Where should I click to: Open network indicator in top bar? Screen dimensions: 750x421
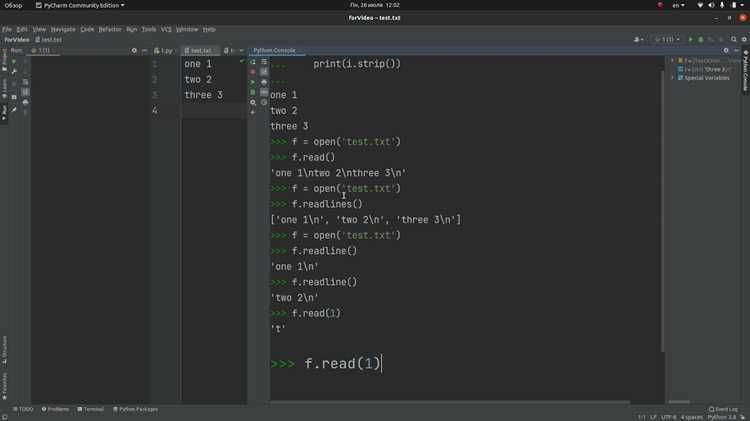[x=700, y=5]
